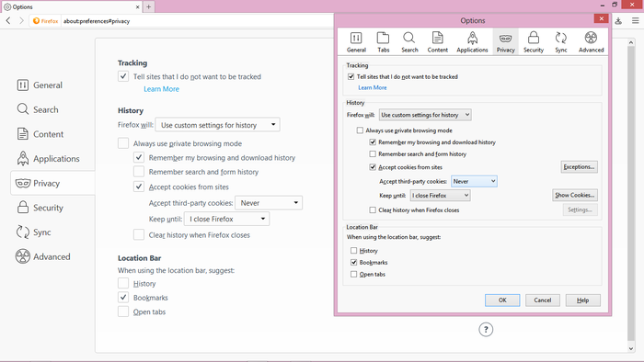The width and height of the screenshot is (644, 362).
Task: Select Privacy mask icon in Options dialog
Action: point(505,42)
